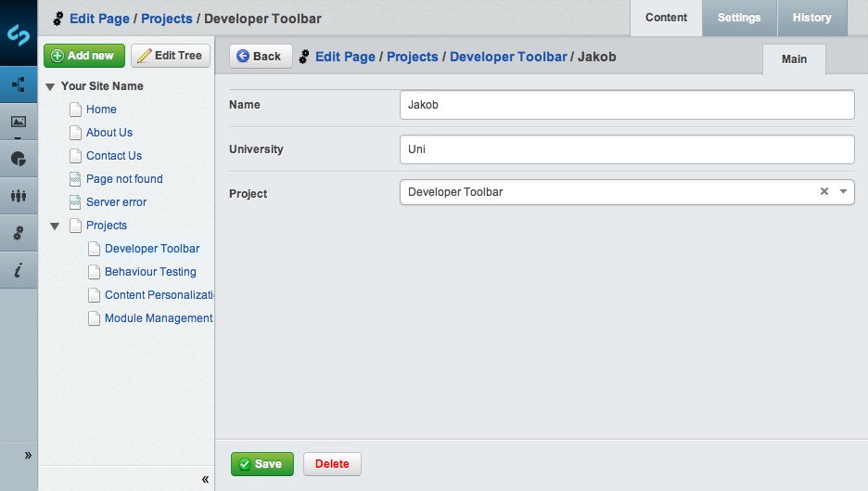Clear the Project dropdown selection
Image resolution: width=868 pixels, height=491 pixels.
pos(823,192)
